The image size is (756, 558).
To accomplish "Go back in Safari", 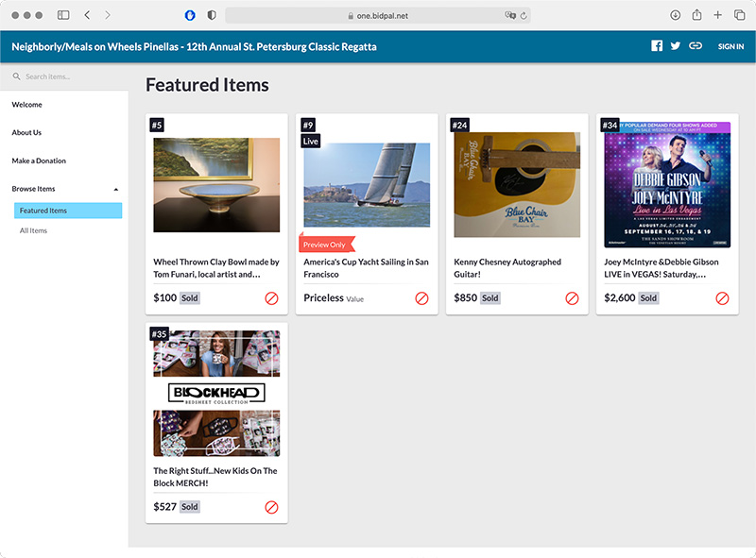I will tap(87, 15).
